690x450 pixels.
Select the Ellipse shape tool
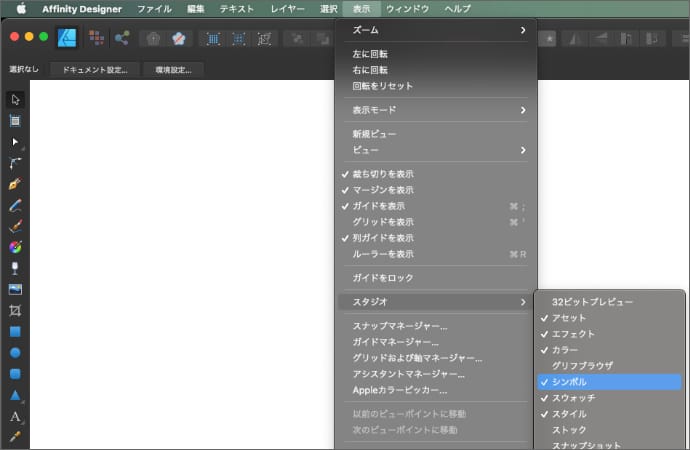click(15, 352)
